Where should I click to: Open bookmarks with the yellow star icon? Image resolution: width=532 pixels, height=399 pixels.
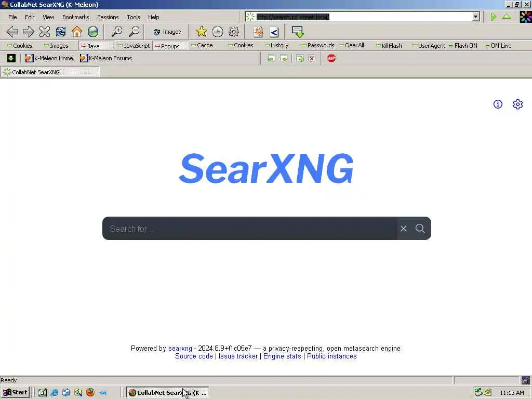tap(202, 32)
